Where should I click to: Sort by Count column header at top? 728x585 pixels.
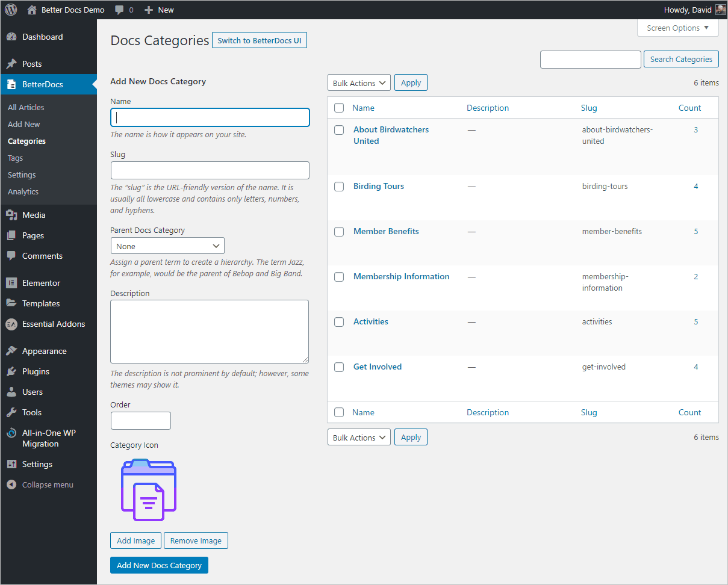pyautogui.click(x=689, y=108)
